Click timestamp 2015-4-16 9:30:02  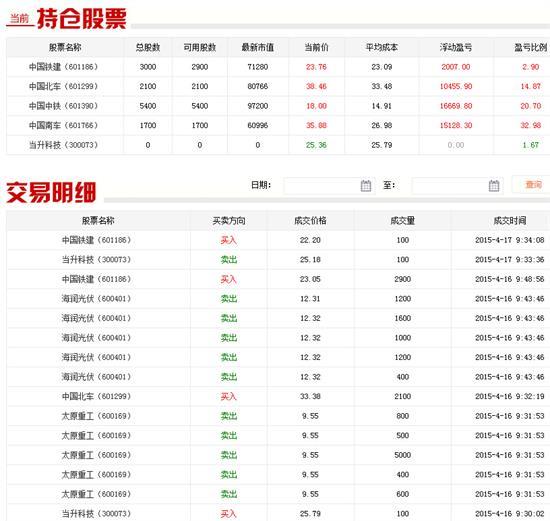(x=510, y=514)
